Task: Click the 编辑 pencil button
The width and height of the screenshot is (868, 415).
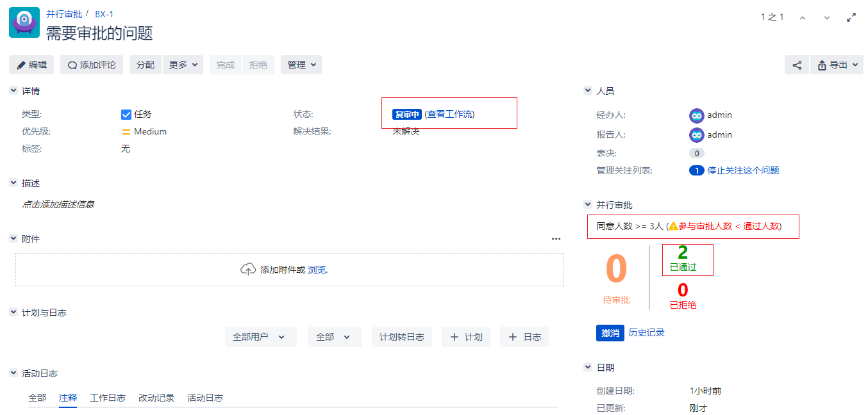Action: point(31,65)
